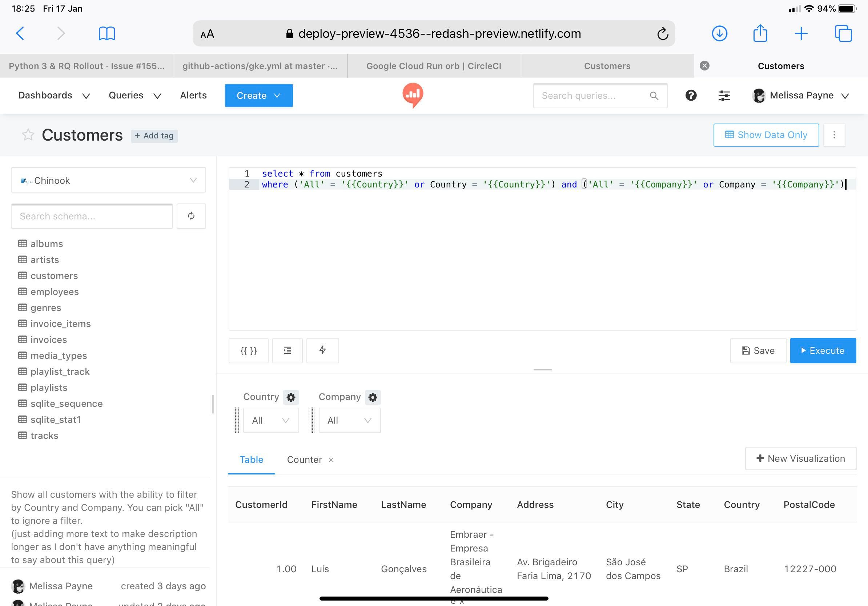Open the Country filter All dropdown
Screen dimensions: 868x606
click(271, 420)
